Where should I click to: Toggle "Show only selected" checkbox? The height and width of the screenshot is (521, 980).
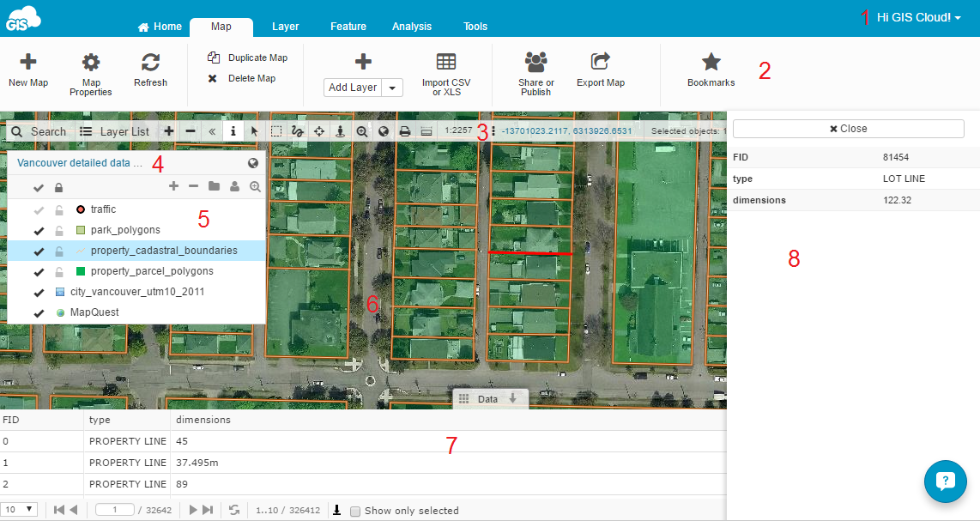355,511
